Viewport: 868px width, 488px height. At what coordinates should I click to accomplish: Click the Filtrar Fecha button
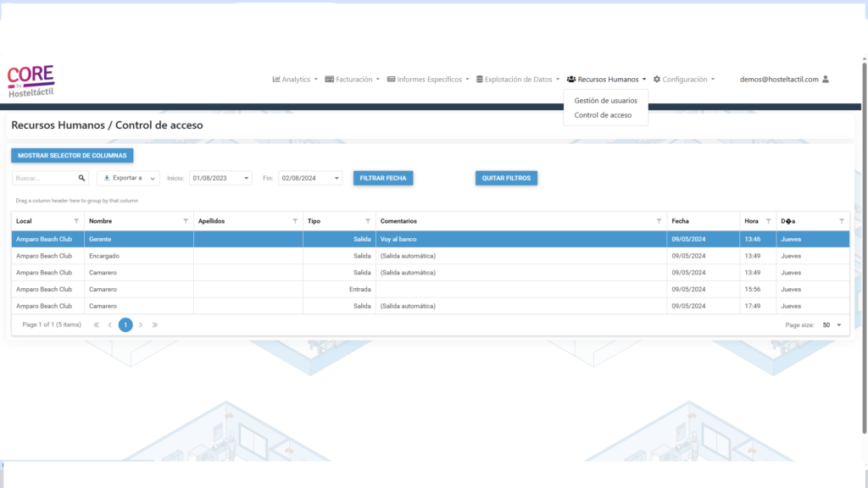click(x=383, y=178)
